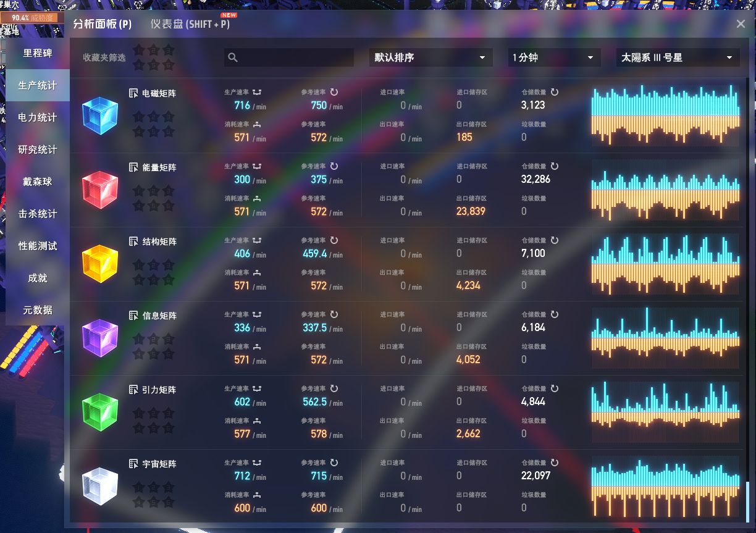Click the vertical scrollbar on right edge
This screenshot has height=533, width=756.
click(x=748, y=500)
